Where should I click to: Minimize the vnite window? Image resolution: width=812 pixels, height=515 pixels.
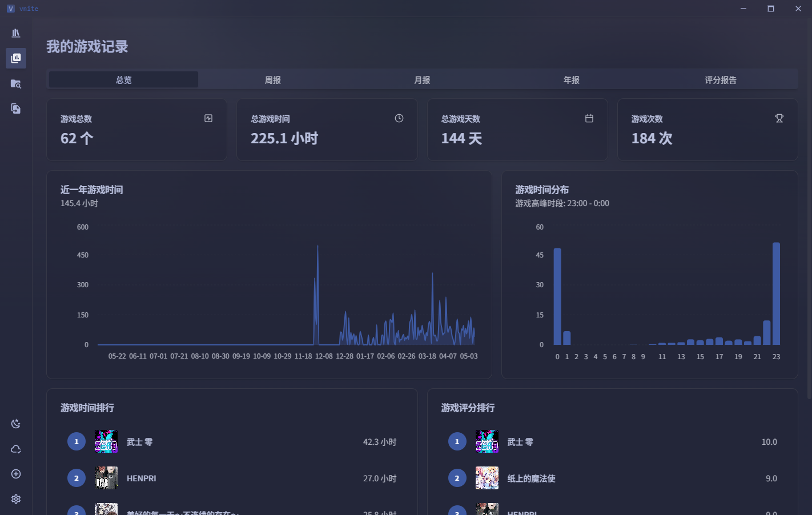(x=743, y=9)
